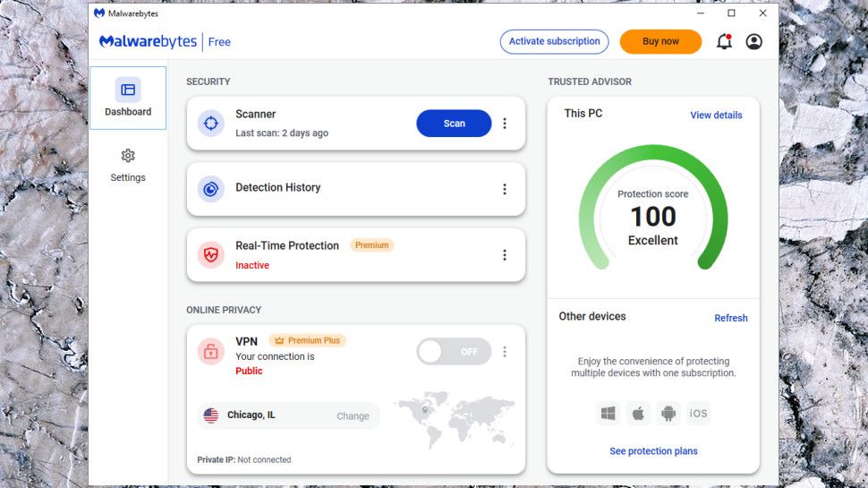The width and height of the screenshot is (868, 488).
Task: Click the VPN lock icon
Action: (211, 351)
